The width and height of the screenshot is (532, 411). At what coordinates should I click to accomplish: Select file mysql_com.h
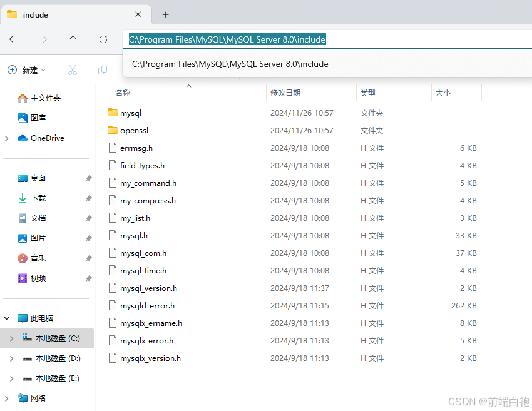tap(138, 253)
